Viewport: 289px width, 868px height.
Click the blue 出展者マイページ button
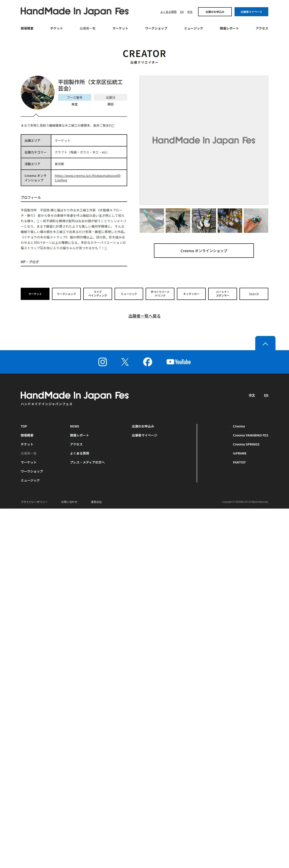pyautogui.click(x=251, y=12)
